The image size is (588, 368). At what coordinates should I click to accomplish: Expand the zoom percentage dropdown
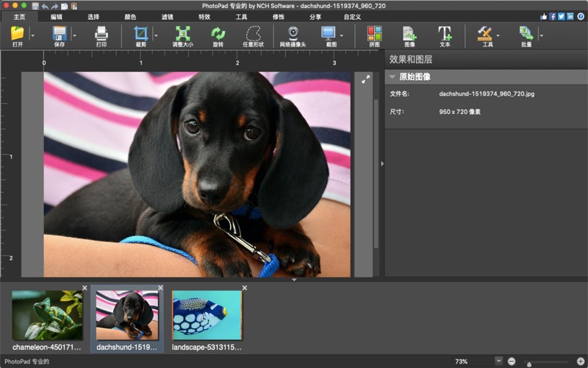tap(498, 361)
